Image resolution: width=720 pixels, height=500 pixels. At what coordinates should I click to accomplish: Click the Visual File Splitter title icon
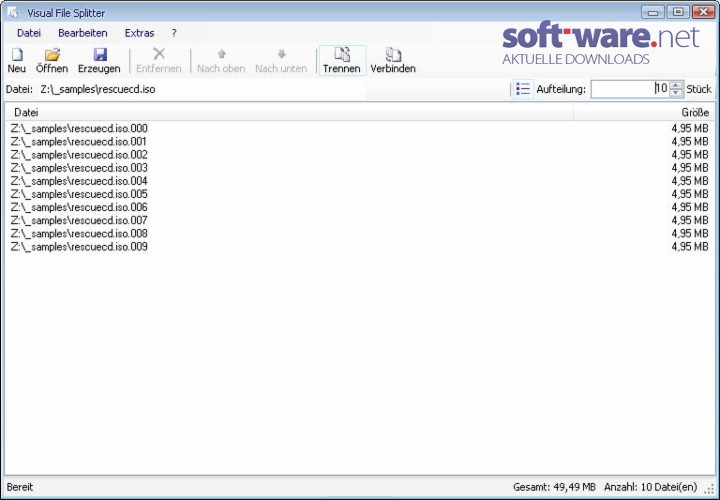(x=12, y=12)
